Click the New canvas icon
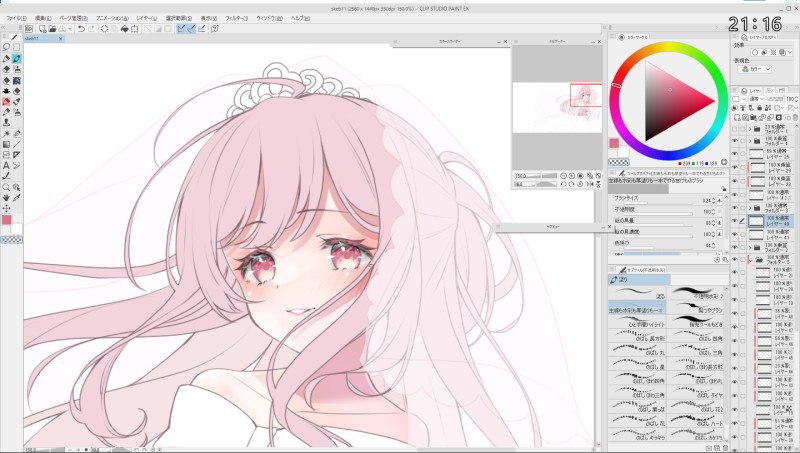Image resolution: width=800 pixels, height=453 pixels. [42, 29]
